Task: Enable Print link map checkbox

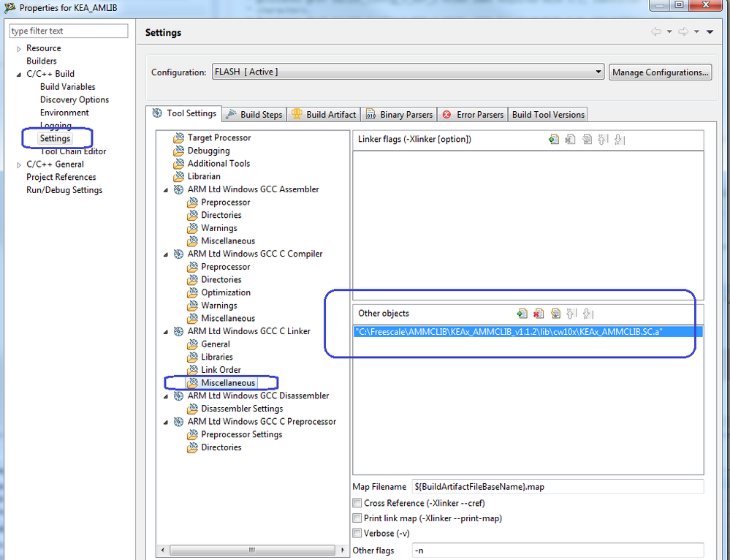Action: coord(357,518)
